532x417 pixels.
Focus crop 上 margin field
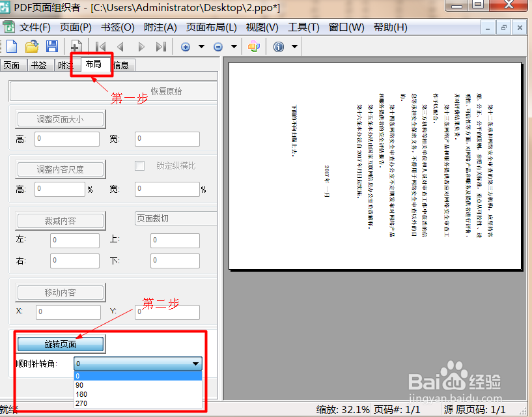click(175, 240)
